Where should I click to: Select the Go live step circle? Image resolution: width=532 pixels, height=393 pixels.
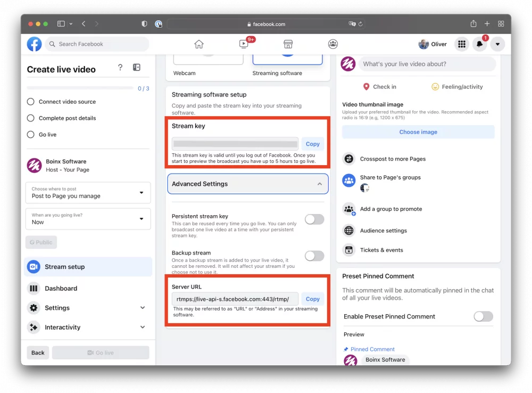(x=30, y=135)
